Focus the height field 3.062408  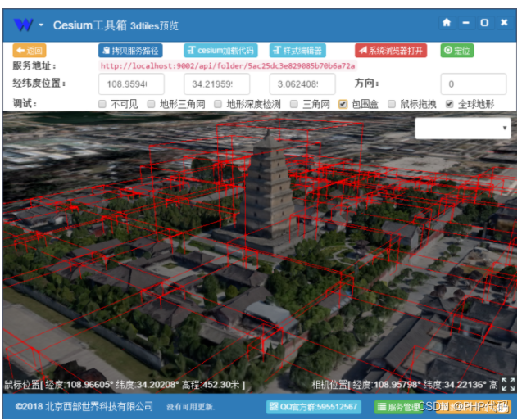[x=302, y=84]
